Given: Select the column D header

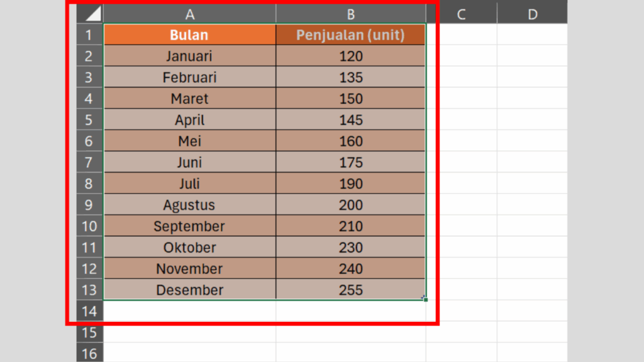Looking at the screenshot, I should pyautogui.click(x=532, y=14).
